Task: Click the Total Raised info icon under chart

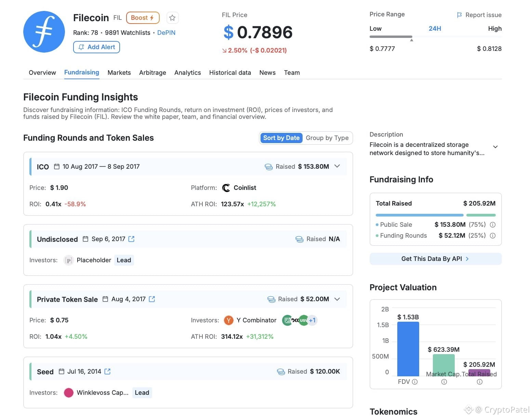Action: coord(480,382)
